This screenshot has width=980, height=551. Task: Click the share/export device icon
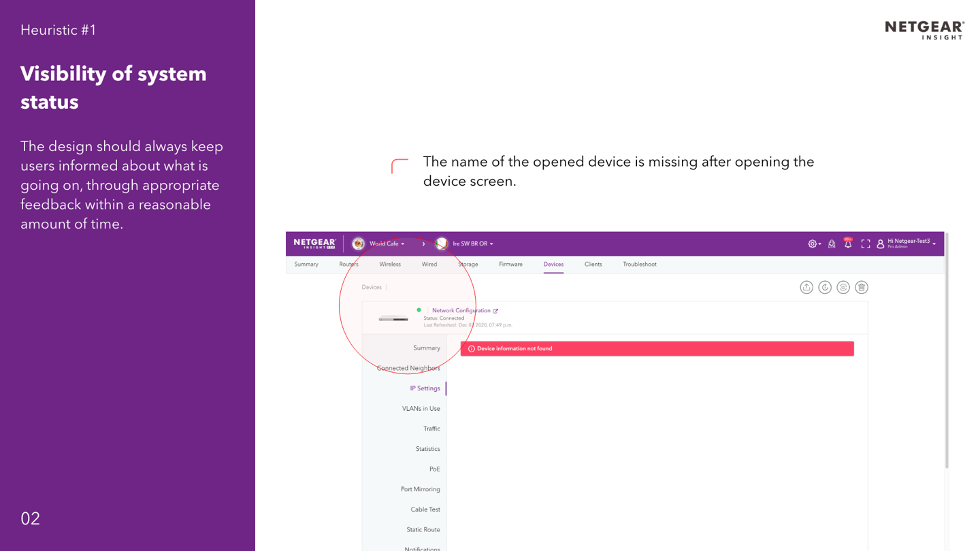point(806,287)
